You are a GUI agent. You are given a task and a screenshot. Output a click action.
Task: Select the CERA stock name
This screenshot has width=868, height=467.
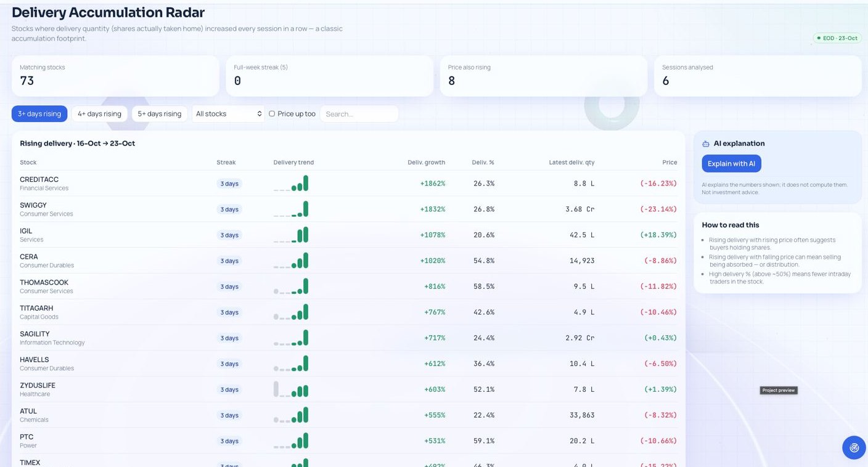point(28,257)
